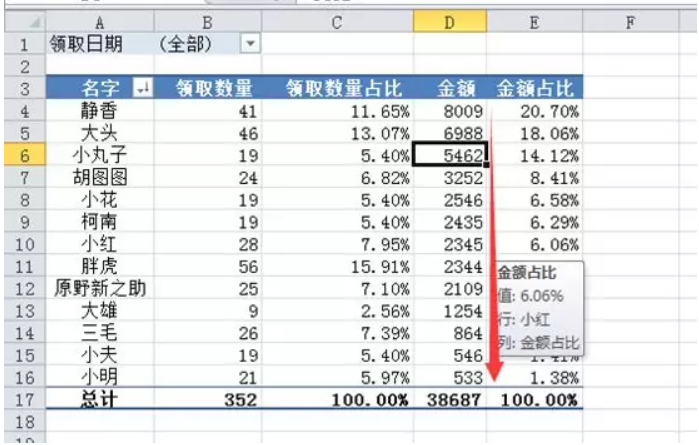Select the name cell 胡图图
The width and height of the screenshot is (699, 445).
[100, 177]
